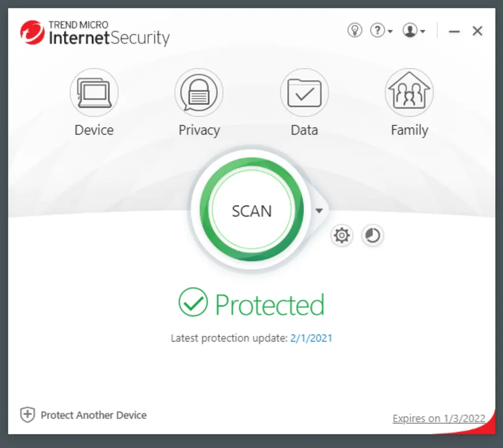Click Protect Another Device

tap(94, 415)
